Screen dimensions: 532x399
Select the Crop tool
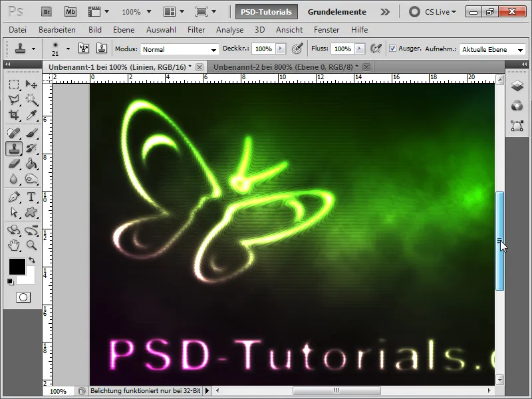13,115
